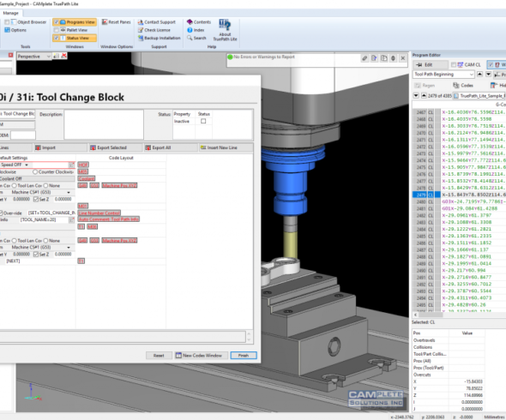
Task: Toggle the Programs View checkbox
Action: click(56, 22)
